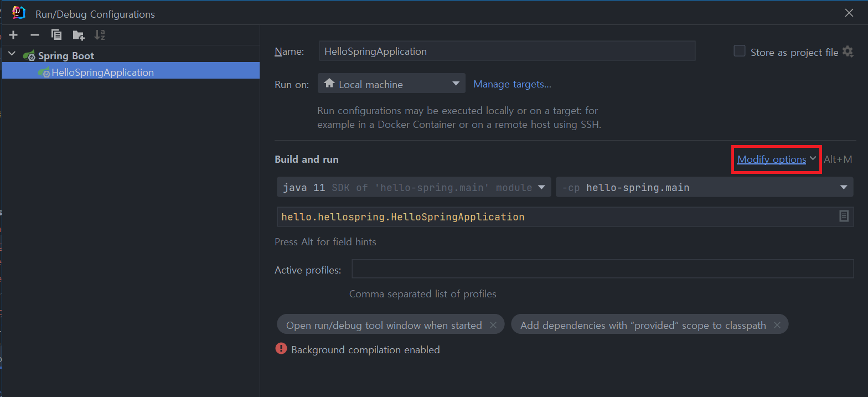This screenshot has width=868, height=397.
Task: Sort configurations alphabetically icon
Action: (100, 35)
